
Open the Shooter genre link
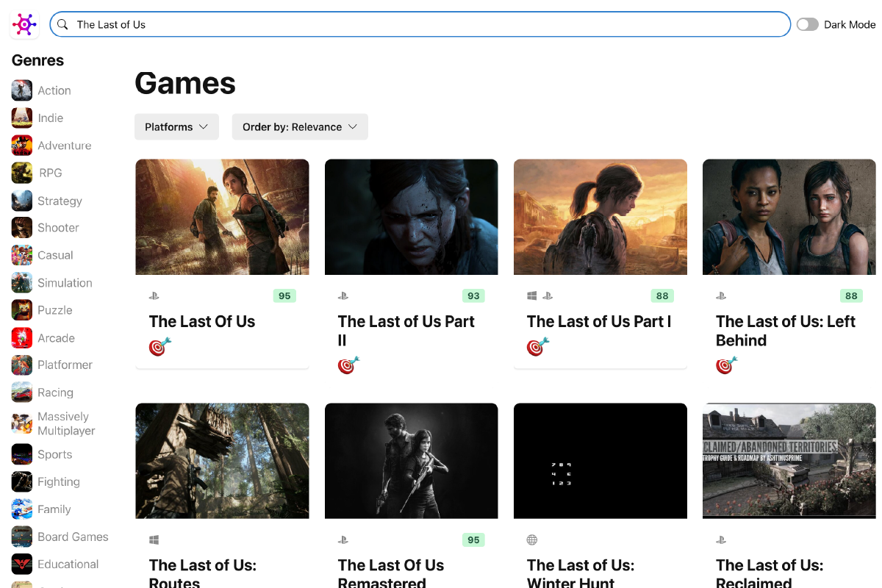(x=59, y=228)
